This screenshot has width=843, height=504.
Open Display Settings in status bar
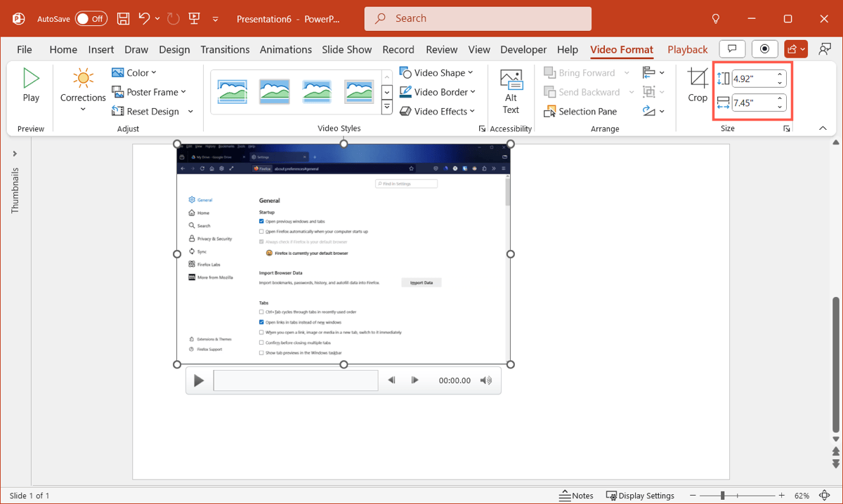coord(640,496)
